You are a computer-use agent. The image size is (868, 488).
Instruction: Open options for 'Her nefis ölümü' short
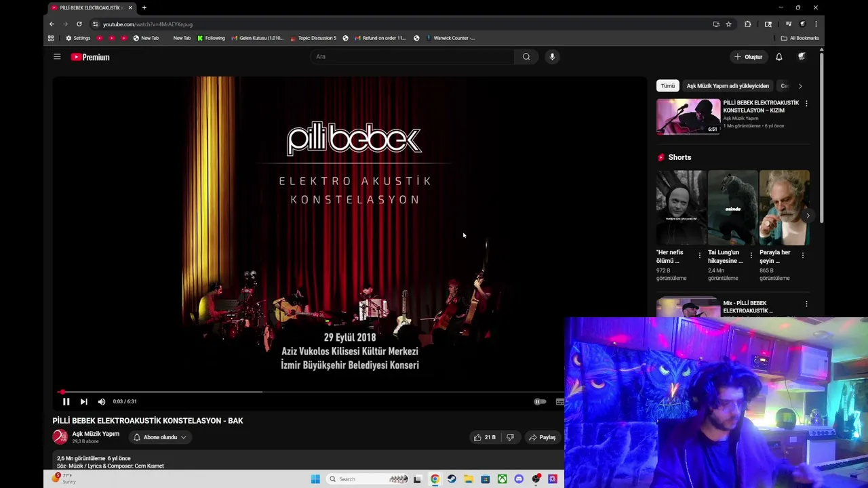pos(700,256)
